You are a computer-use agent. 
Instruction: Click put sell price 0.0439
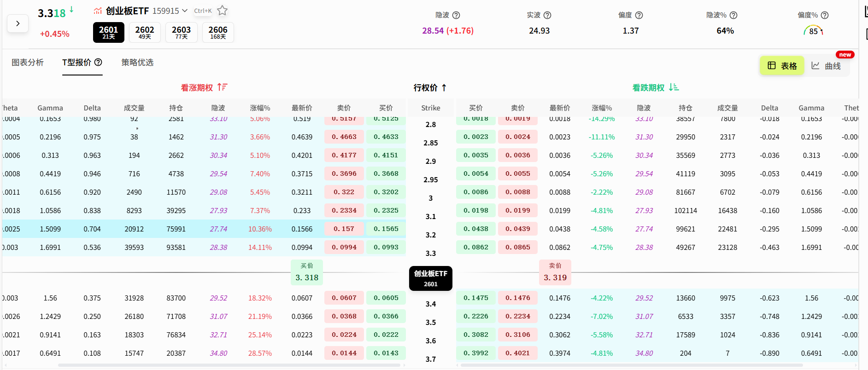coord(518,229)
